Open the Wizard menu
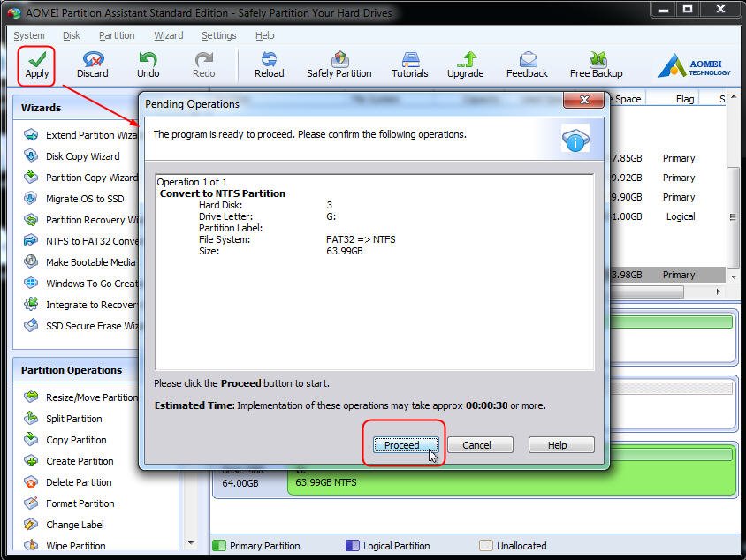746x560 pixels. [x=169, y=35]
